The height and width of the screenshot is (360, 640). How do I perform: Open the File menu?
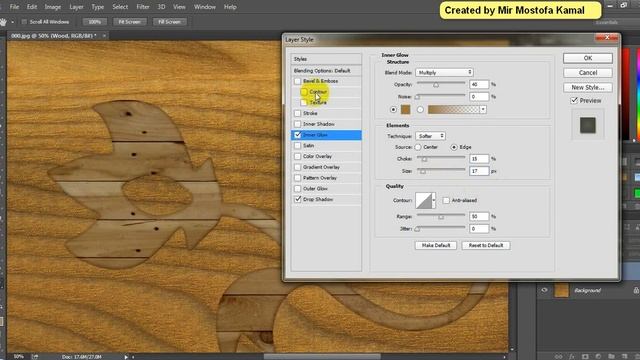(x=14, y=7)
